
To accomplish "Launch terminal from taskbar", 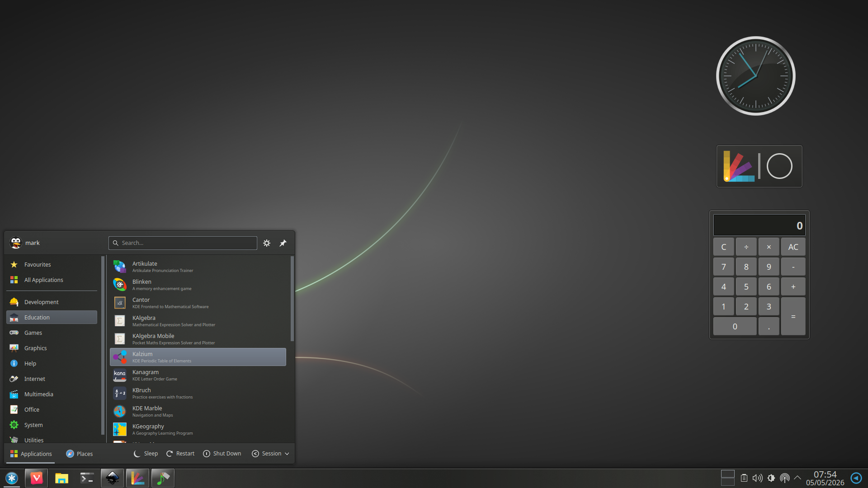I will [87, 478].
